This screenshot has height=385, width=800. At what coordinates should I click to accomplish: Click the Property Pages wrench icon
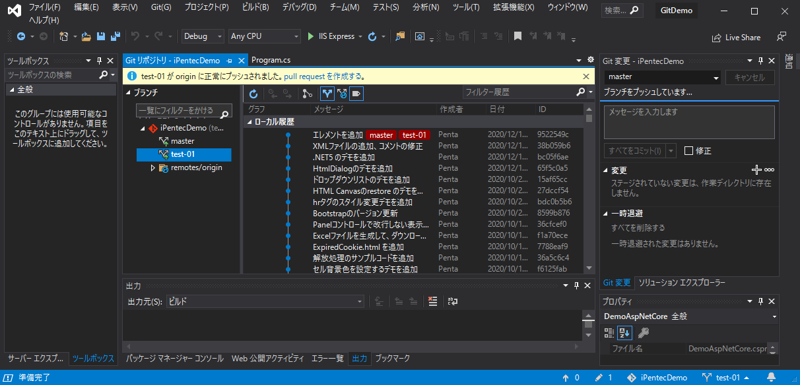pos(643,333)
